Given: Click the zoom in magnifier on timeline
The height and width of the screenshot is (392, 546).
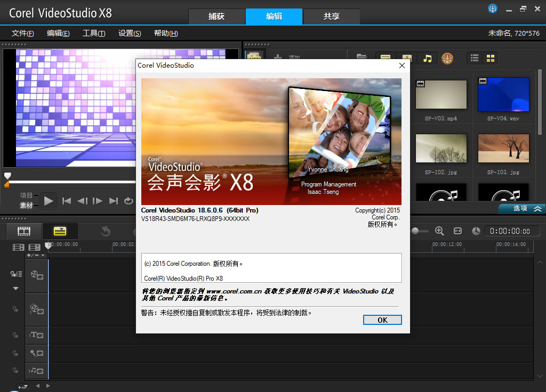Looking at the screenshot, I should (x=439, y=231).
